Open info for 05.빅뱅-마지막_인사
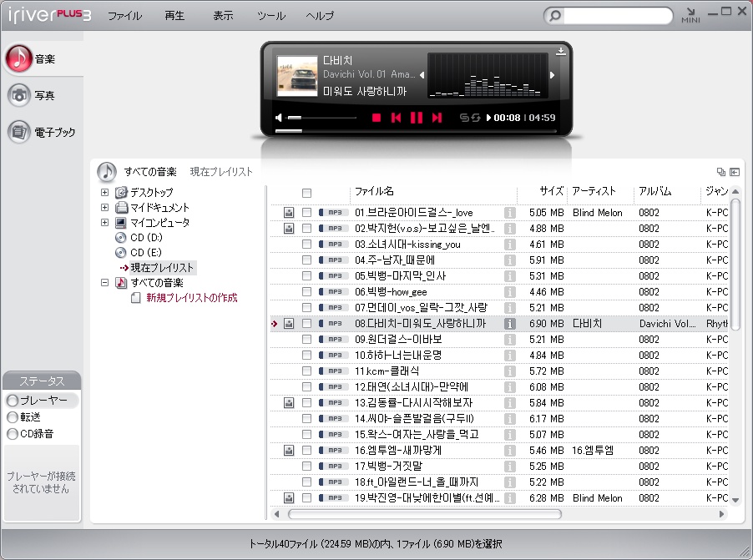Viewport: 753px width, 560px height. point(509,275)
